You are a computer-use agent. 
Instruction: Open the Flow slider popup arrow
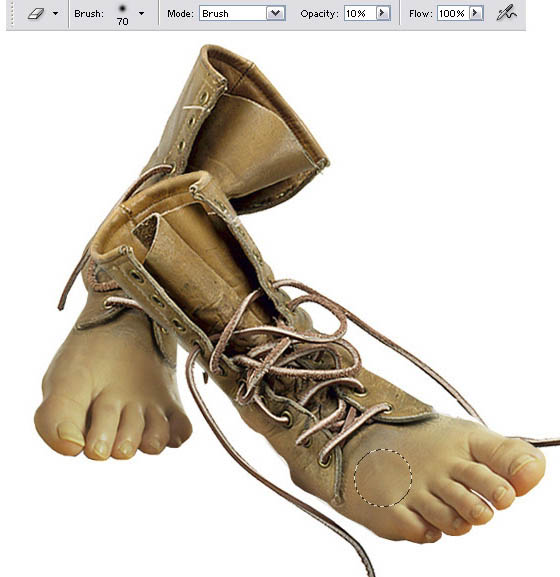tap(476, 14)
